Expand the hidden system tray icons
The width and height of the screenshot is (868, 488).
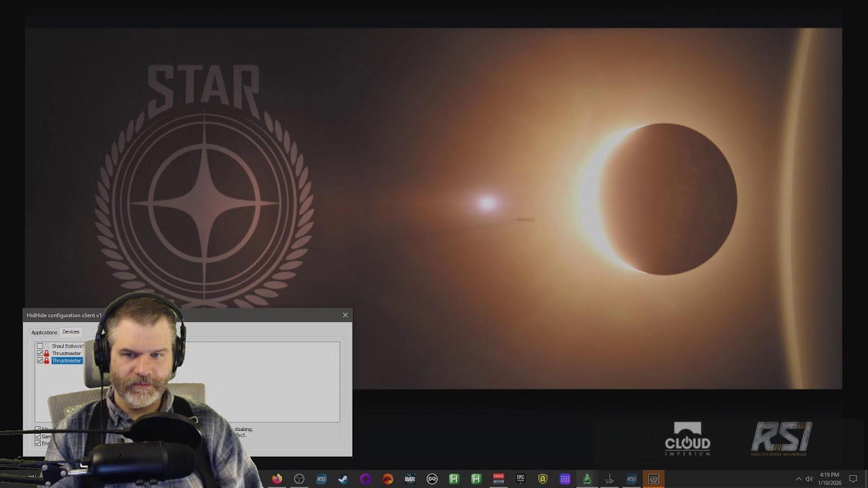click(x=798, y=479)
